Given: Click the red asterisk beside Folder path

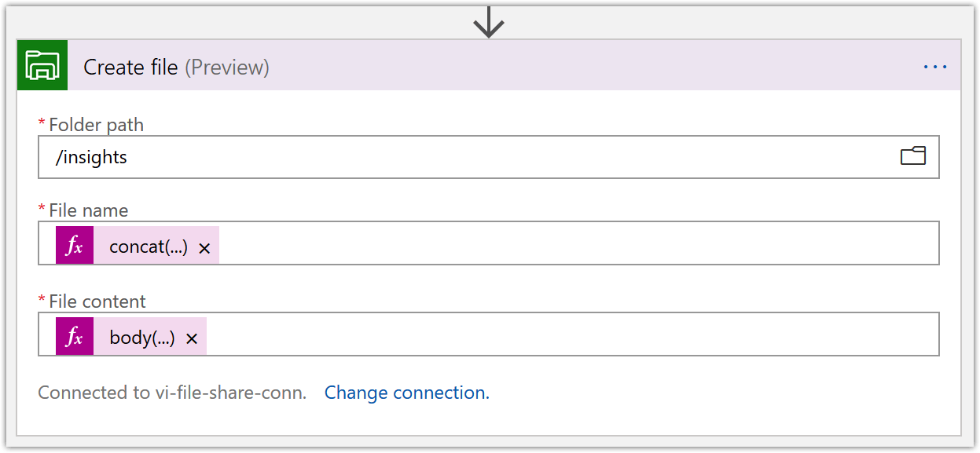Looking at the screenshot, I should click(x=43, y=124).
